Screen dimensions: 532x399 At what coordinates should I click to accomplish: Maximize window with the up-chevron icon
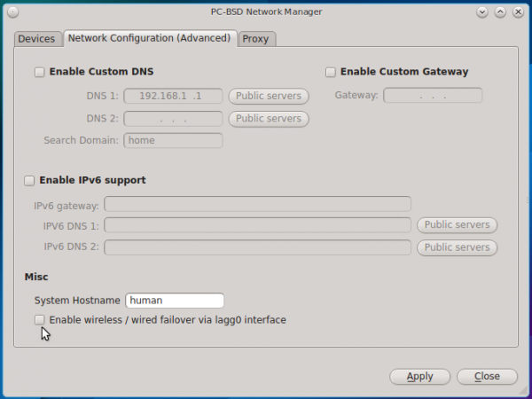(500, 12)
